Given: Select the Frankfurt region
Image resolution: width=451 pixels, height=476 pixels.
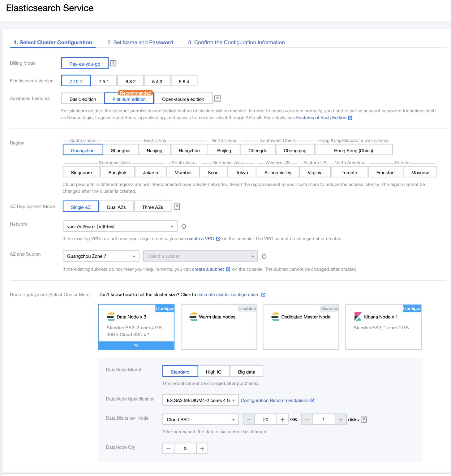Looking at the screenshot, I should point(385,172).
